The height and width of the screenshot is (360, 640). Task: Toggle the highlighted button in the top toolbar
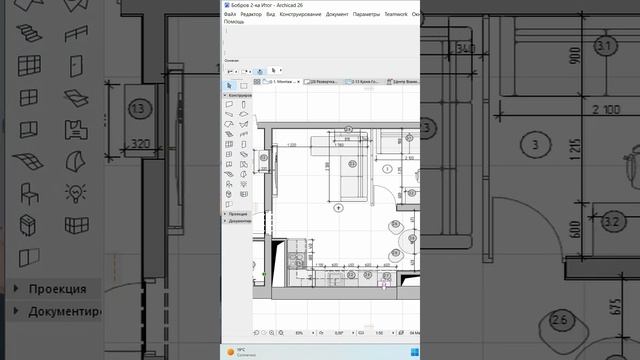click(x=260, y=71)
